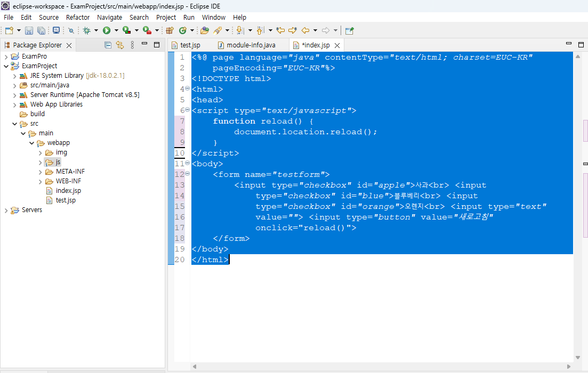588x373 pixels.
Task: Select the build folder
Action: tap(37, 114)
